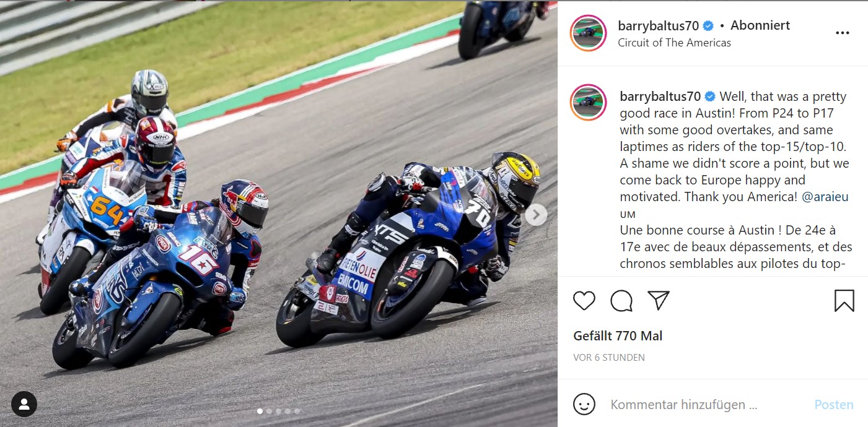Toggle the Abonniert following status
Screen dimensions: 868x427
click(x=760, y=25)
